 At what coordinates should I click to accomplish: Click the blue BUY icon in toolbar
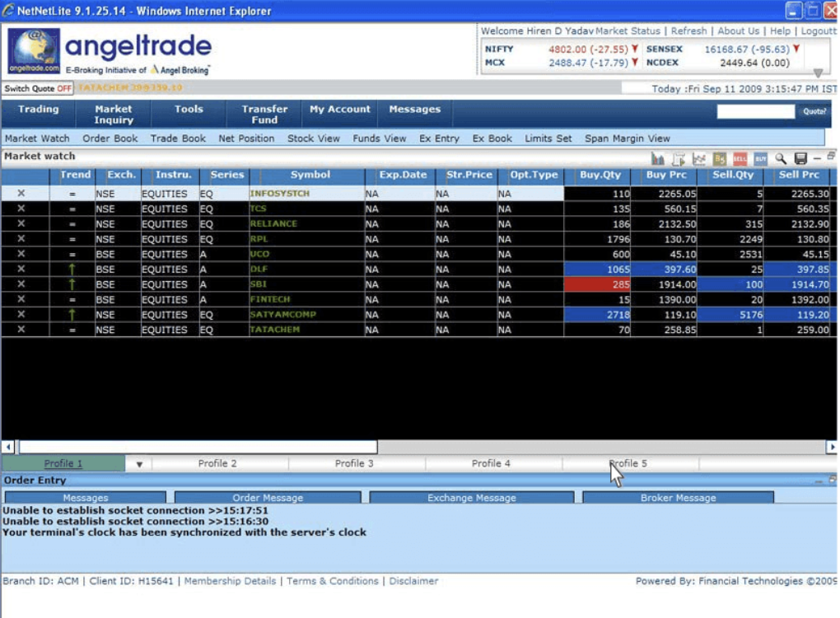(x=760, y=158)
